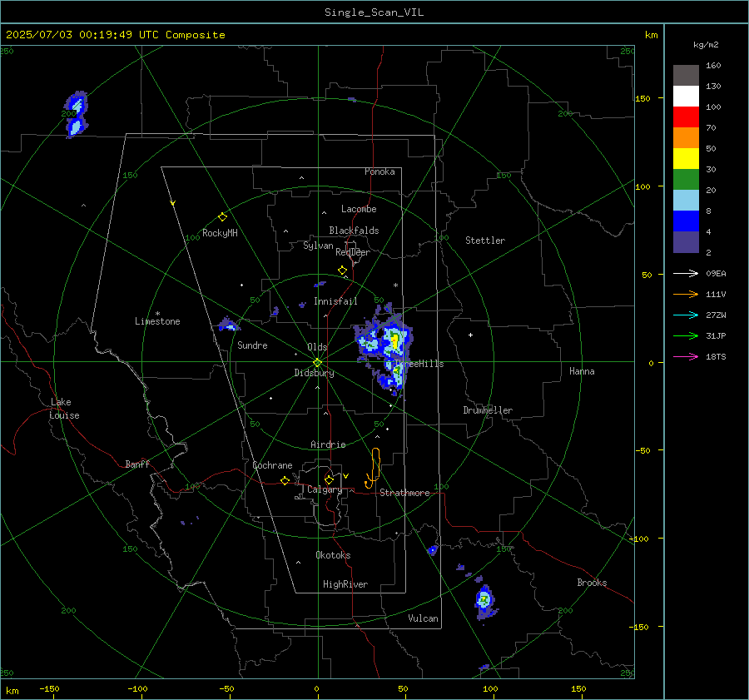The image size is (749, 700).
Task: Pick the light blue 8-20 legend color
Action: pos(686,201)
